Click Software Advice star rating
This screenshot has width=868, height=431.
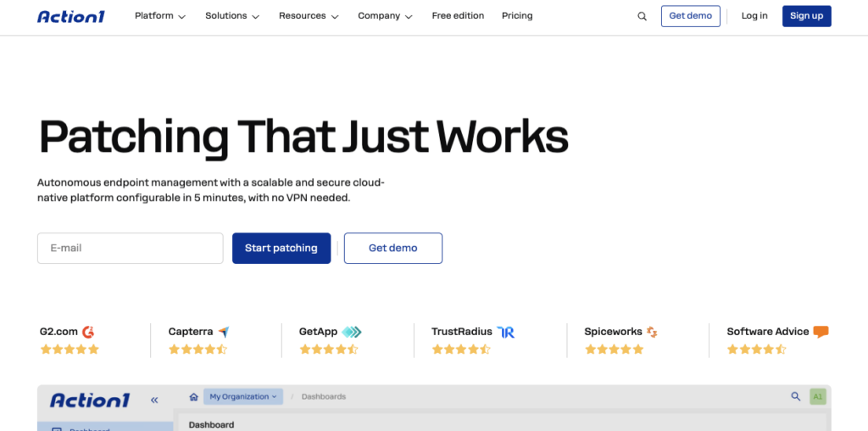coord(757,350)
